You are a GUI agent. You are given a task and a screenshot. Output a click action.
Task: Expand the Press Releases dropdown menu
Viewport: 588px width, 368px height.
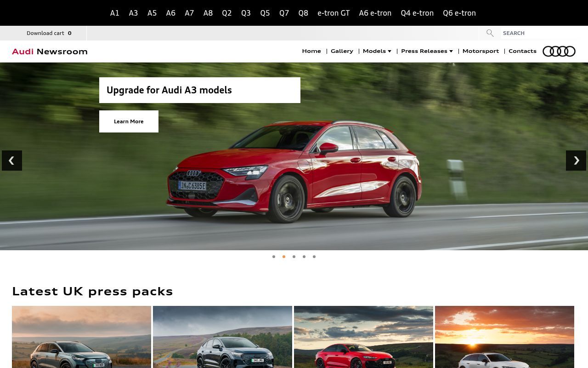[427, 51]
